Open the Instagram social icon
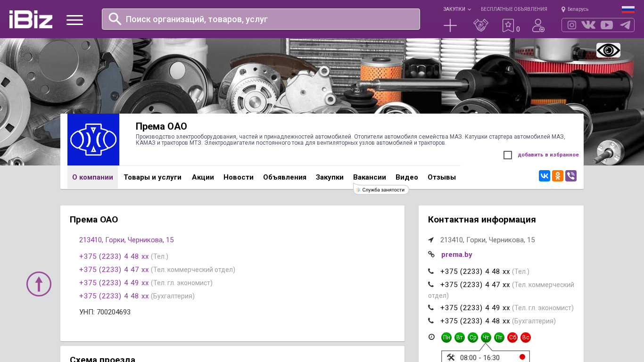Image resolution: width=644 pixels, height=362 pixels. tap(571, 25)
